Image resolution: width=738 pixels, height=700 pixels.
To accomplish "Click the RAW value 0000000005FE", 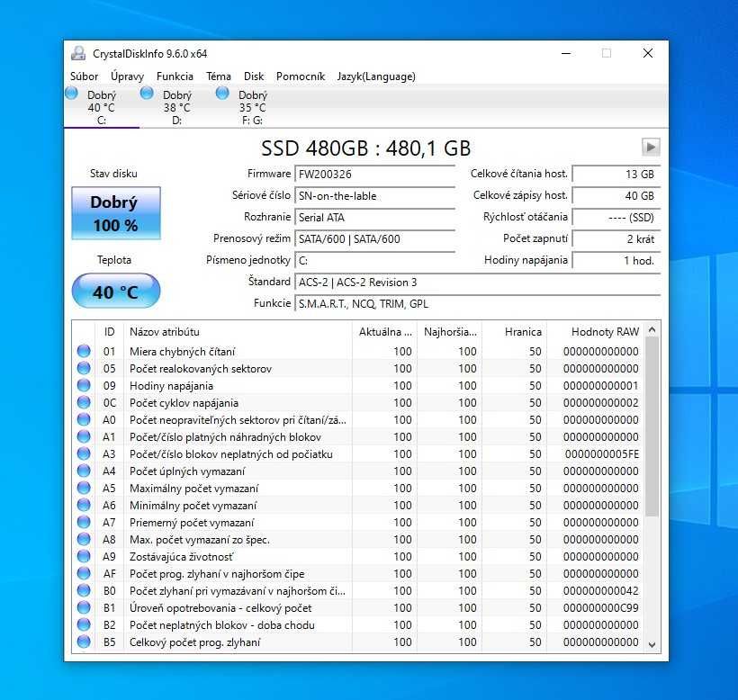I will 602,454.
